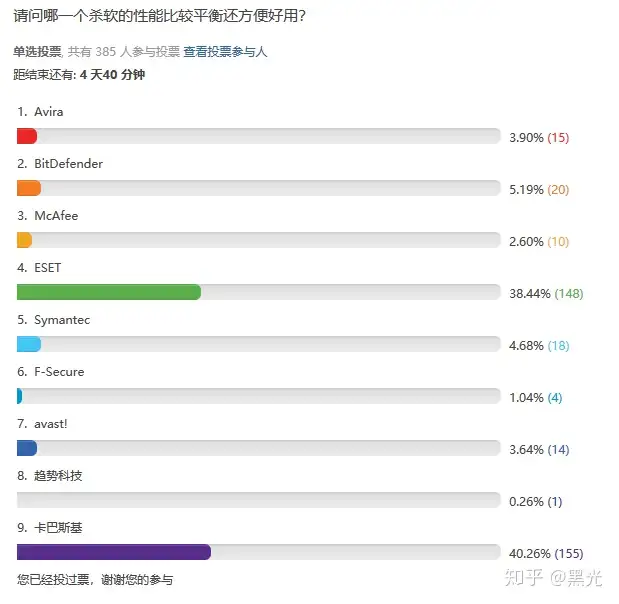Click the 知乎 @黑光 watermark
Image resolution: width=619 pixels, height=604 pixels.
pos(553,578)
